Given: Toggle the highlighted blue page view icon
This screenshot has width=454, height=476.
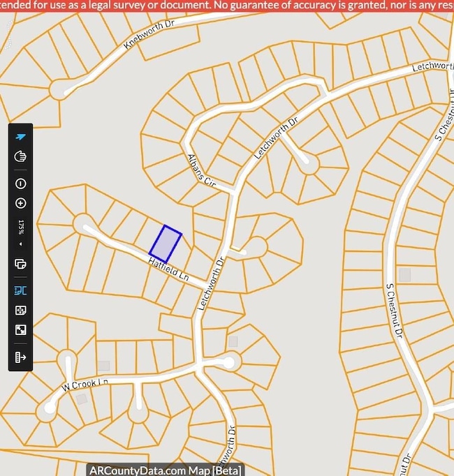Looking at the screenshot, I should click(20, 290).
